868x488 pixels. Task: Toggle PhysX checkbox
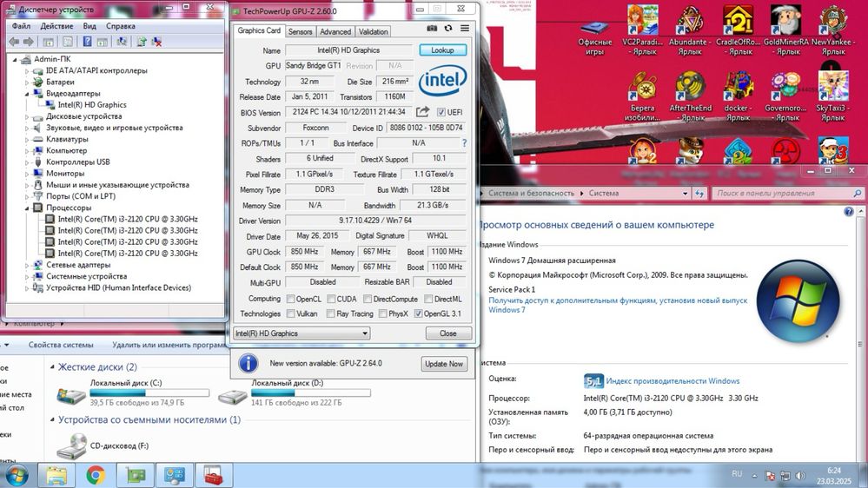point(382,313)
